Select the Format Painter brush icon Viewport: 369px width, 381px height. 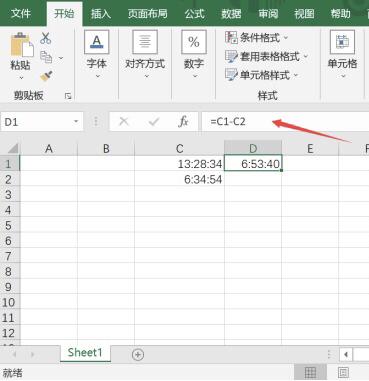pyautogui.click(x=46, y=77)
